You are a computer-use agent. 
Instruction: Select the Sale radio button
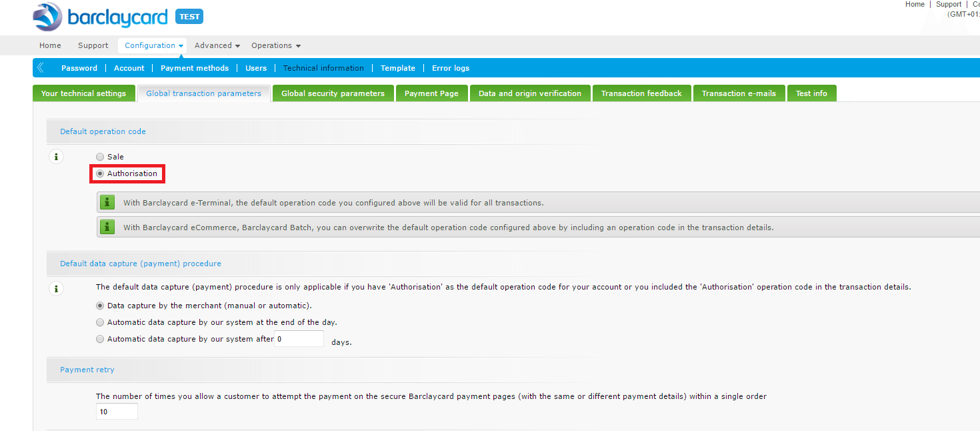pyautogui.click(x=100, y=157)
